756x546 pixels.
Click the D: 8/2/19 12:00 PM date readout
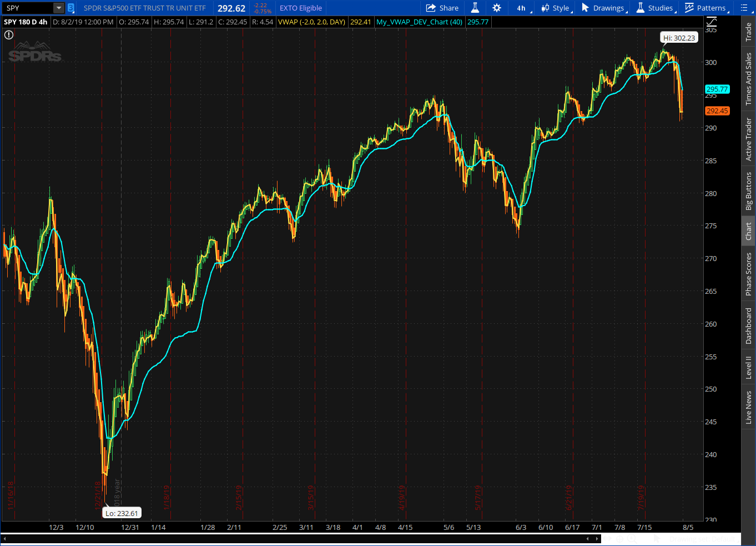pos(83,22)
